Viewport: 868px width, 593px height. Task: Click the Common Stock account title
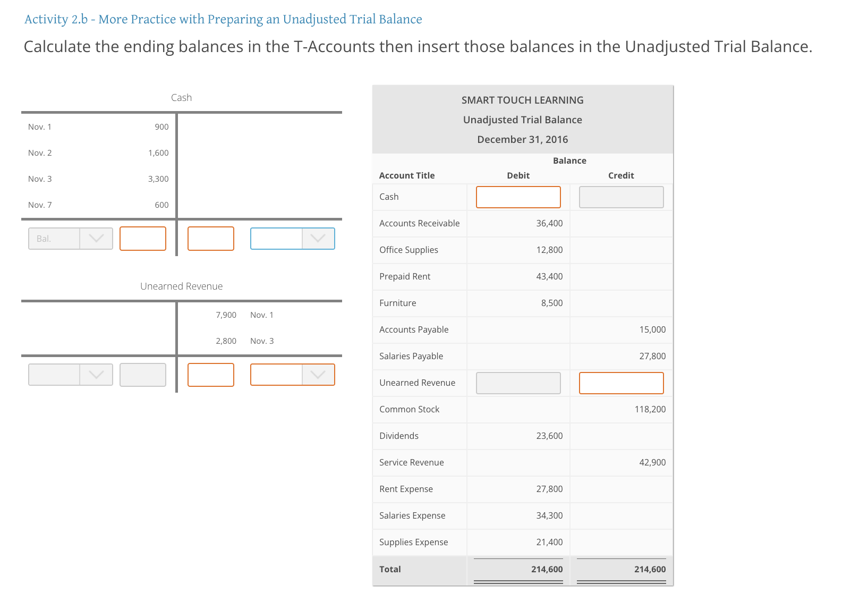point(410,409)
